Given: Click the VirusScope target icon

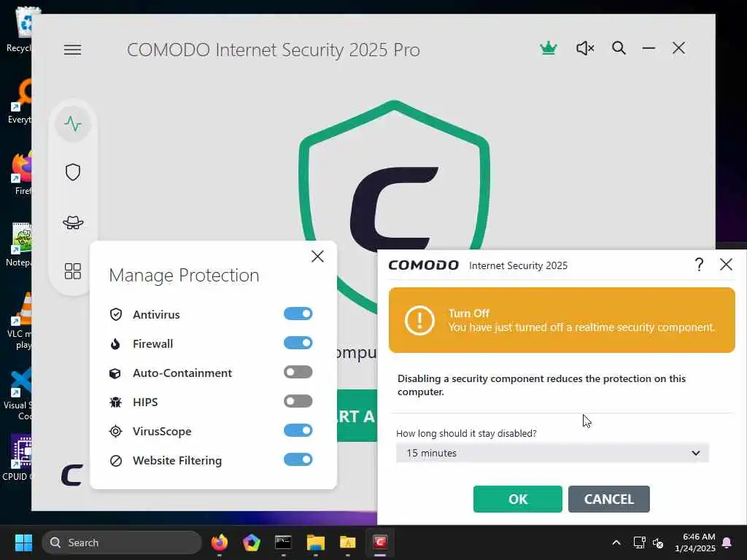Looking at the screenshot, I should 115,432.
